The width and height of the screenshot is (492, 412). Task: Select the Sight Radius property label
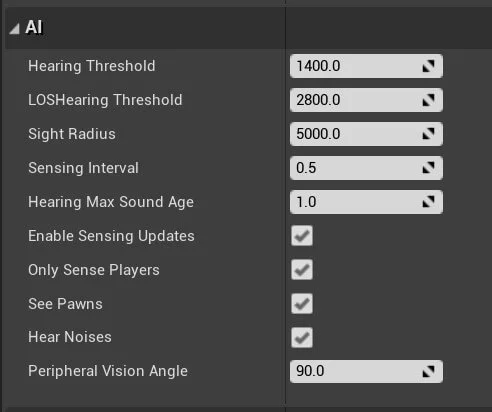coord(72,134)
